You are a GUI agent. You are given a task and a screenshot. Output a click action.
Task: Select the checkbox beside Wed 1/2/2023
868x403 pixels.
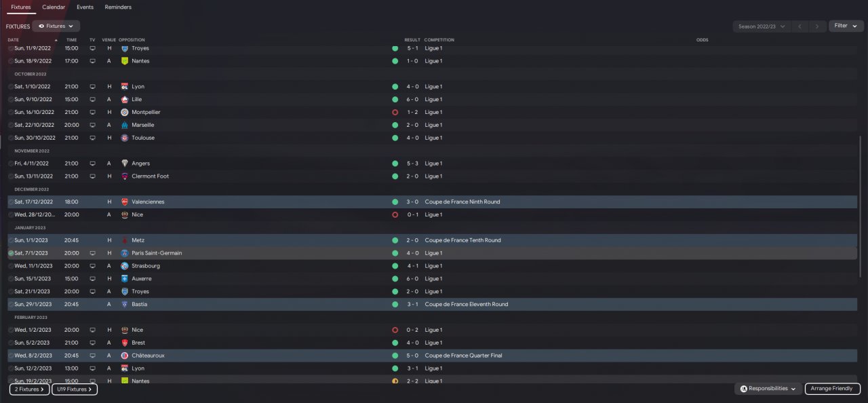[x=11, y=330]
